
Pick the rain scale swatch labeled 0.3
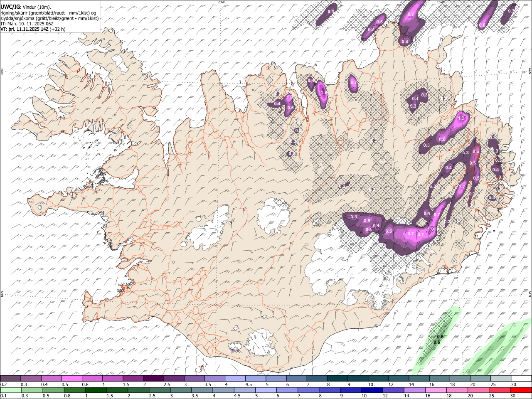pos(32,390)
